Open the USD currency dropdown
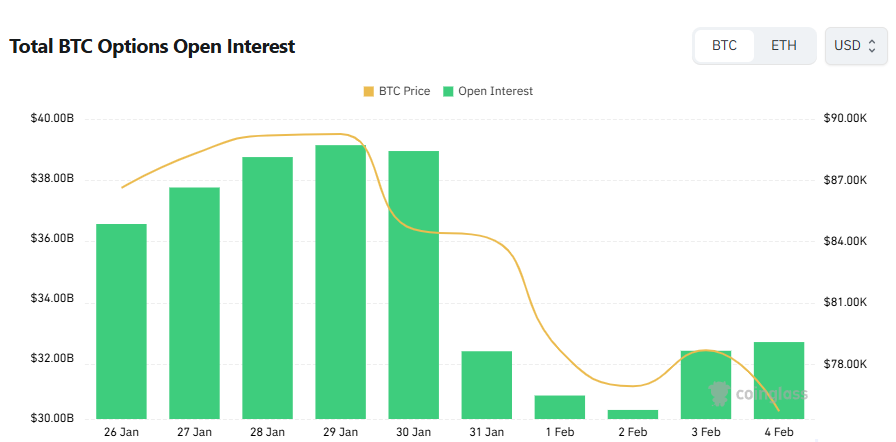 click(855, 46)
